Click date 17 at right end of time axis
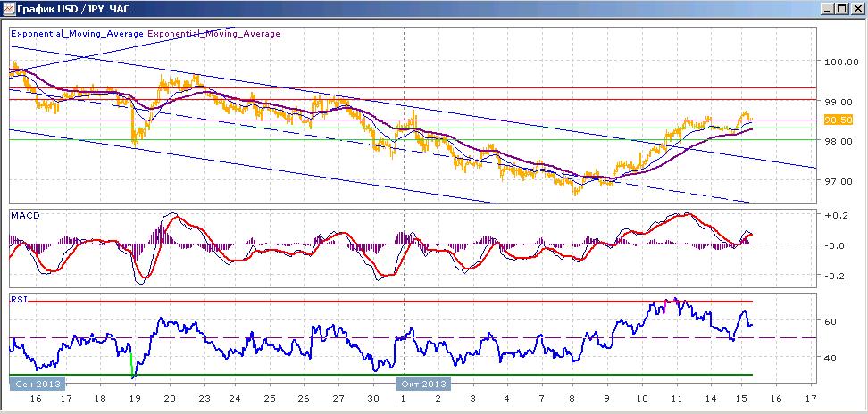The width and height of the screenshot is (868, 414). point(811,399)
